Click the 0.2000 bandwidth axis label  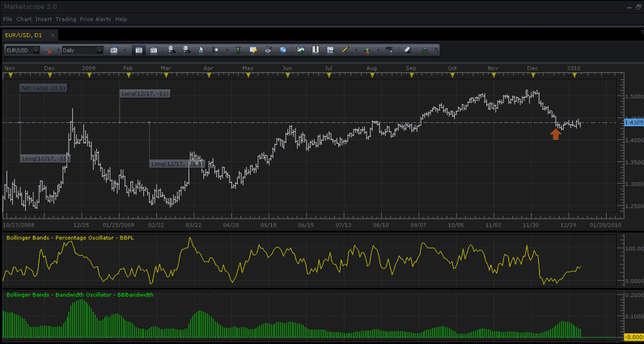click(x=633, y=295)
